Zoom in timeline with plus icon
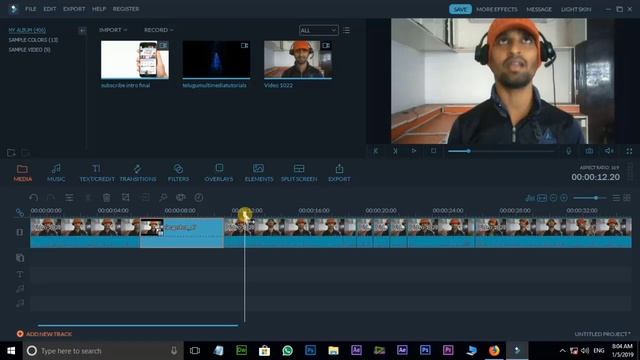The height and width of the screenshot is (360, 640). pos(564,198)
